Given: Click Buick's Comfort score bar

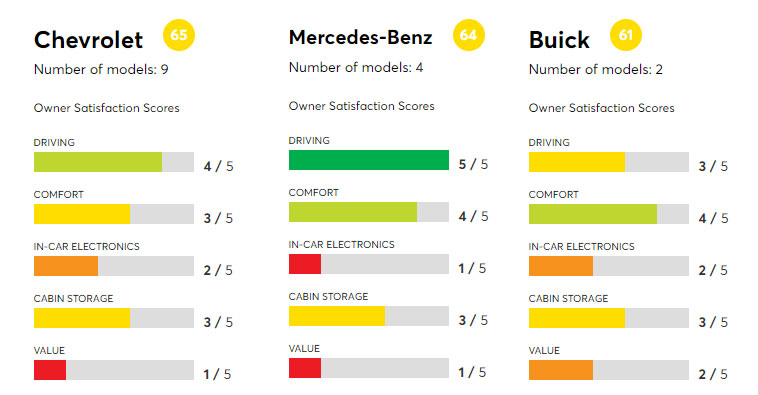Looking at the screenshot, I should [x=609, y=214].
